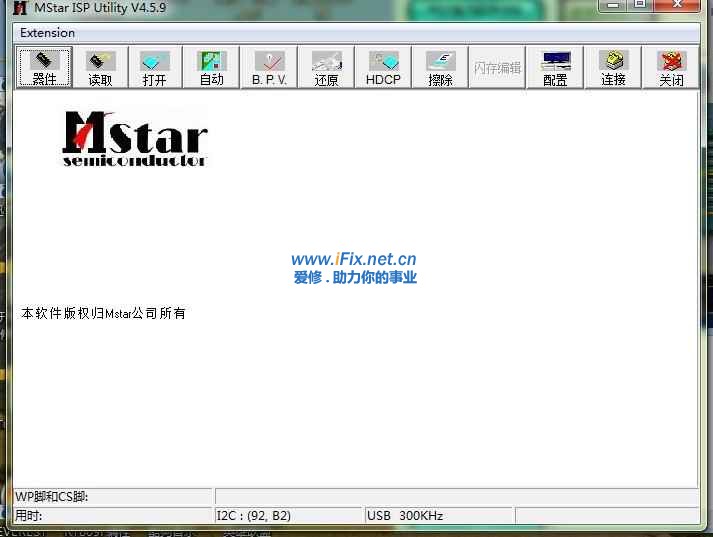
Task: Open the Extension menu
Action: pos(47,32)
